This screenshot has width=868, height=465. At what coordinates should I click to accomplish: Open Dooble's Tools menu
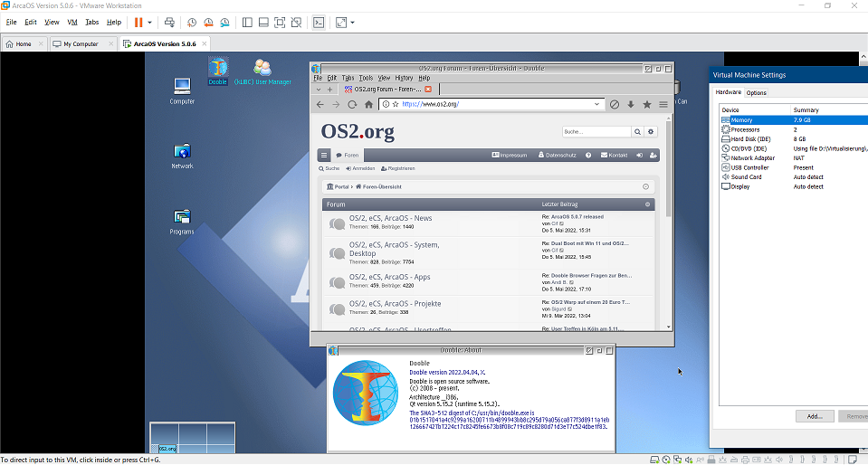[x=366, y=78]
